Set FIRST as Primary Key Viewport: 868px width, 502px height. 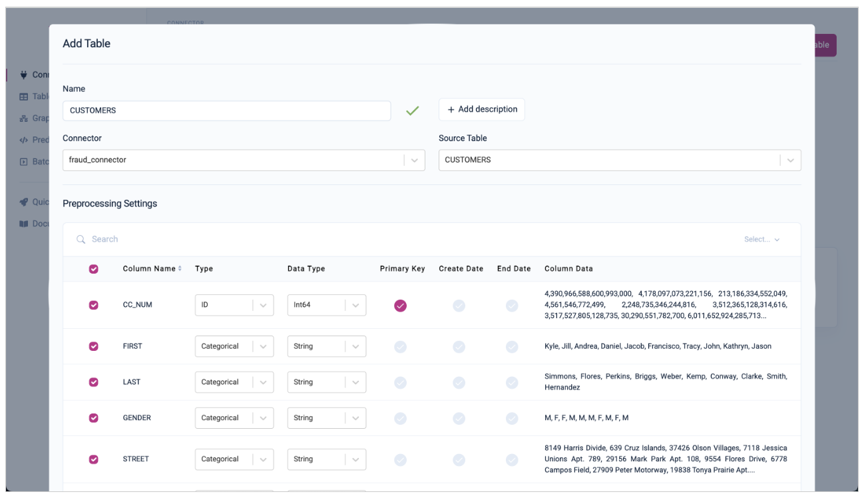click(x=400, y=347)
